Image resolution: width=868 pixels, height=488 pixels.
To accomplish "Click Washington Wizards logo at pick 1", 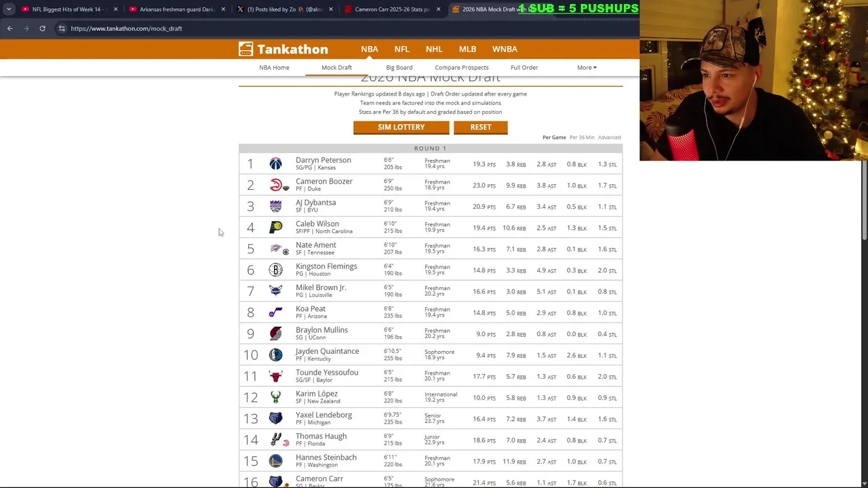I will click(275, 164).
